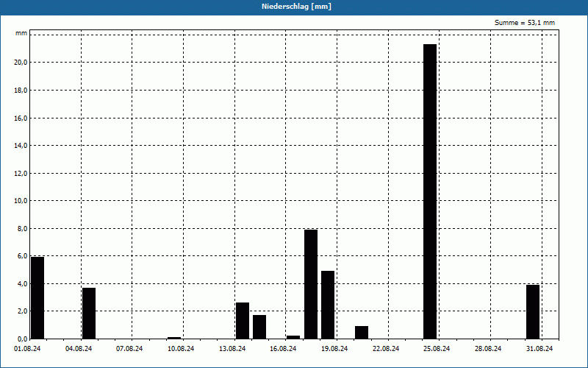Select the 20,0 y-axis label
Screen dimensions: 588x368
tap(21, 63)
